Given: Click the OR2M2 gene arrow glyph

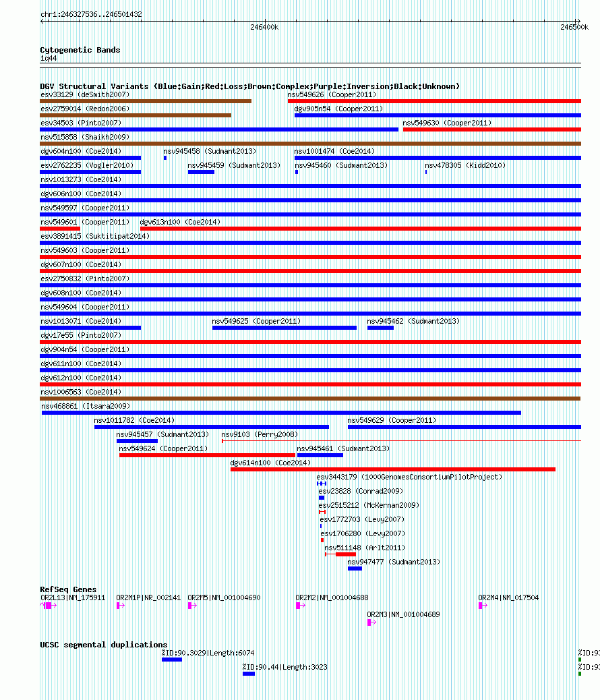Looking at the screenshot, I should [301, 606].
